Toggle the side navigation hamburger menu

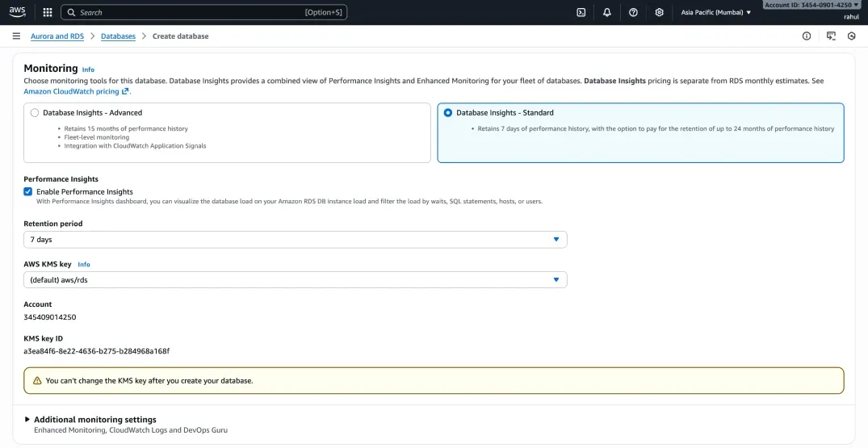pyautogui.click(x=16, y=36)
